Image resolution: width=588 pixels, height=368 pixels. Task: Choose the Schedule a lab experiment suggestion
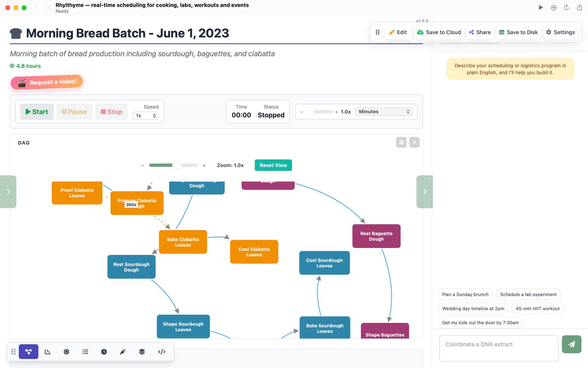pyautogui.click(x=528, y=294)
